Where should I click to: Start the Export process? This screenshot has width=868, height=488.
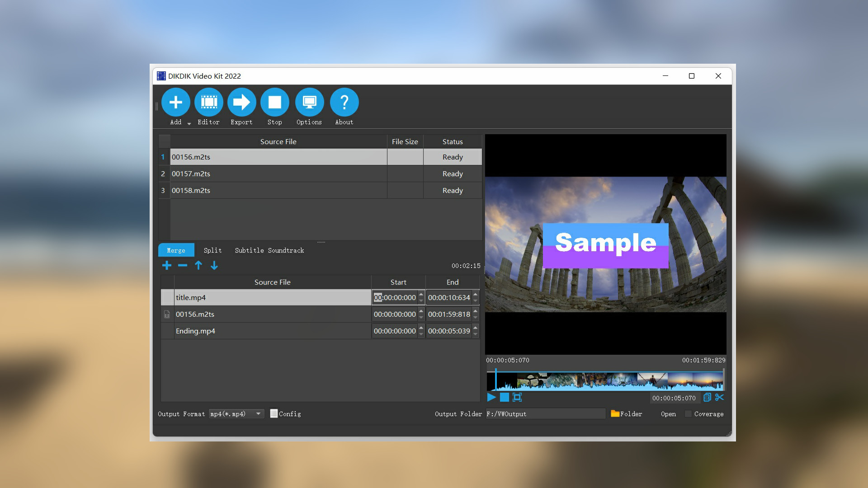coord(241,103)
